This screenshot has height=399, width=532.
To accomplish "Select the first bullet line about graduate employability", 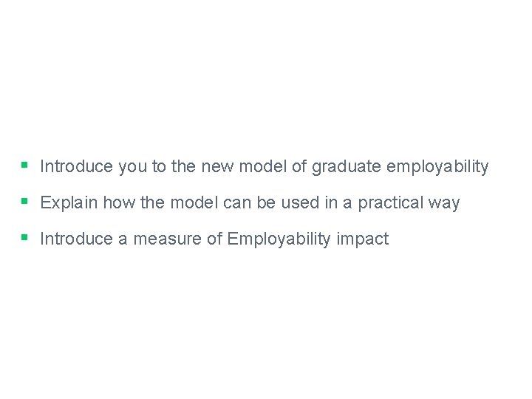I will pyautogui.click(x=264, y=167).
